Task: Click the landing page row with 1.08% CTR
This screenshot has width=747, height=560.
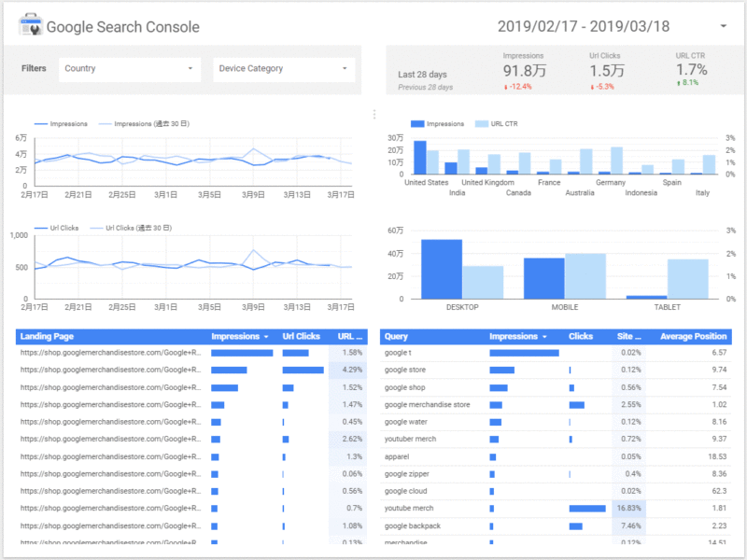Action: 191,526
